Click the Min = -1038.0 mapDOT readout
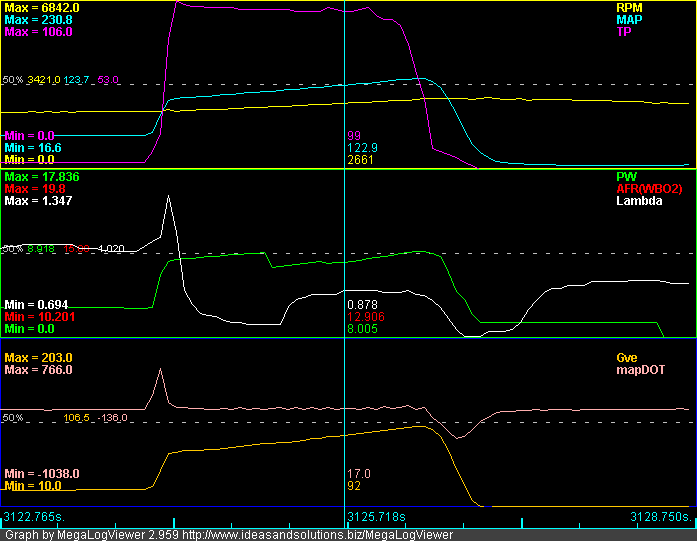Image resolution: width=697 pixels, height=541 pixels. point(41,473)
